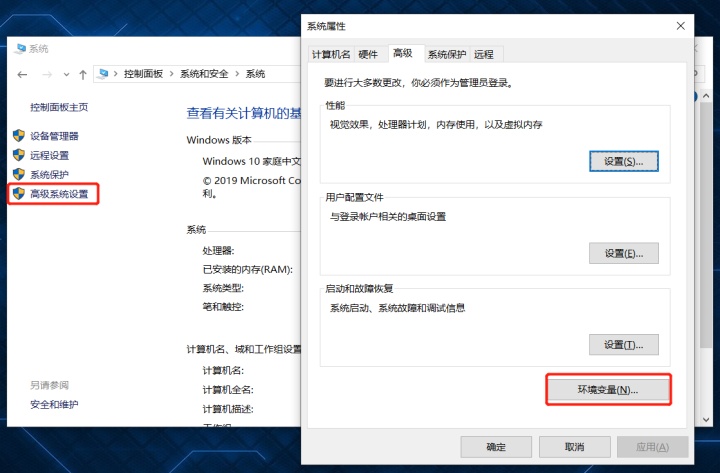
Task: Close the 系统属性 dialog
Action: [x=681, y=26]
